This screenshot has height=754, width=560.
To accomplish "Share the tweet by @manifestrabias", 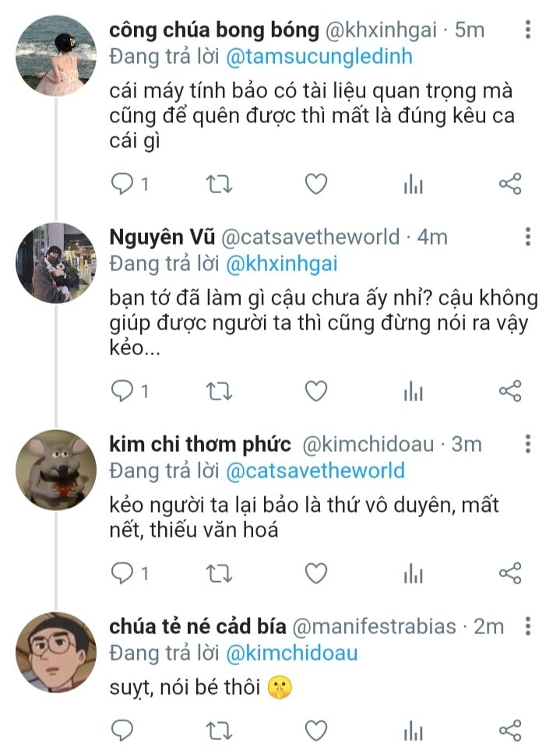I will tap(509, 730).
